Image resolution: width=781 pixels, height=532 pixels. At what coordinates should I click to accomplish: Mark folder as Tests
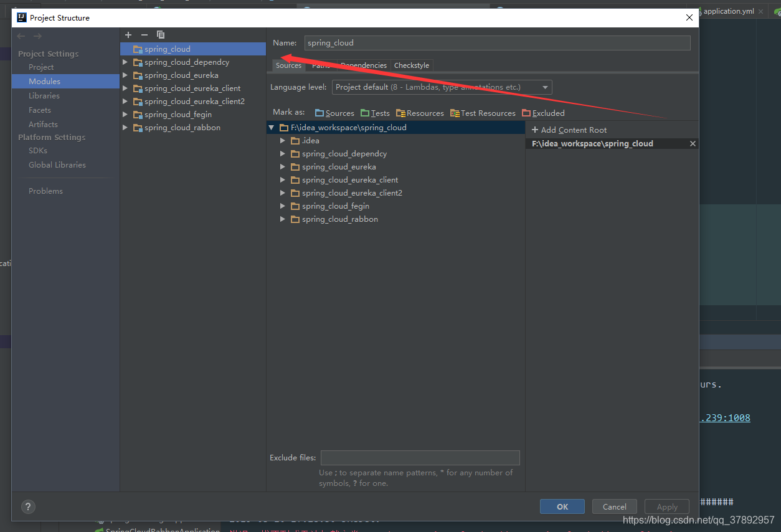[x=376, y=113]
